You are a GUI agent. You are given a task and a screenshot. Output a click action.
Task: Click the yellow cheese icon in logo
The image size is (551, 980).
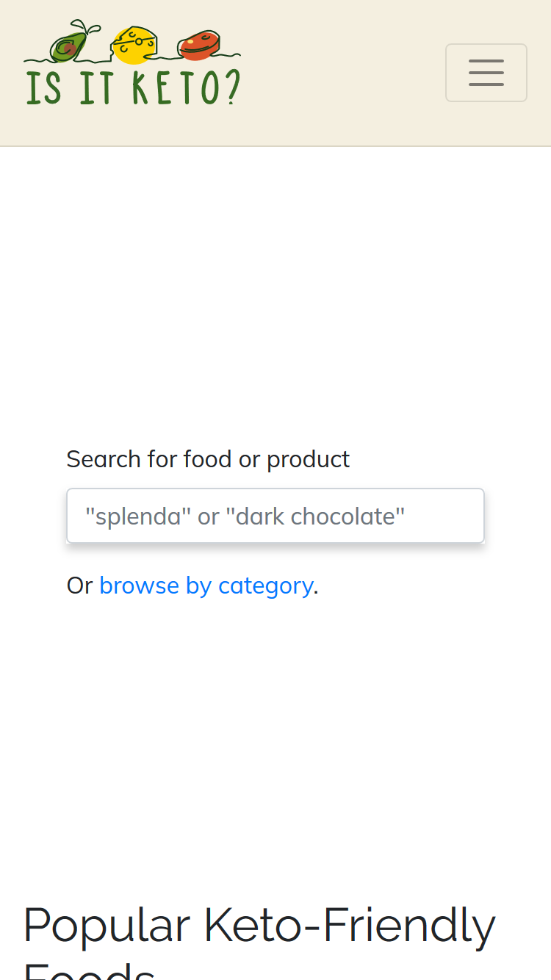point(134,45)
